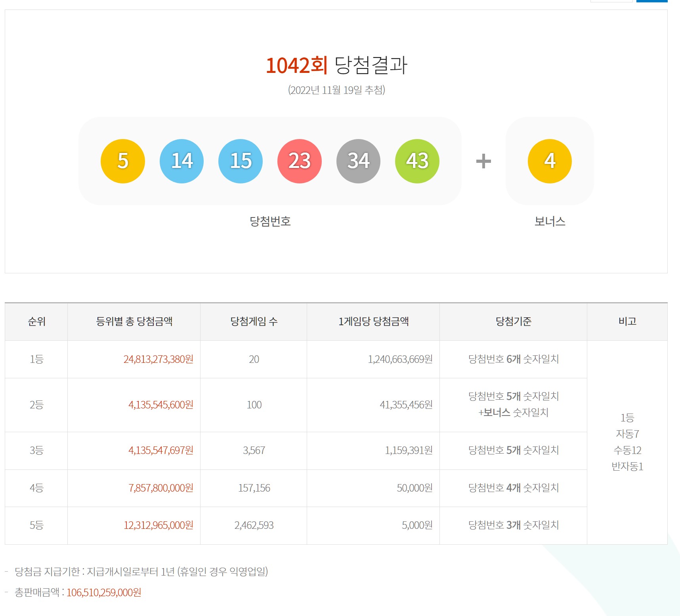Click the '등위별 총 당첨금액' column header

[x=134, y=321]
